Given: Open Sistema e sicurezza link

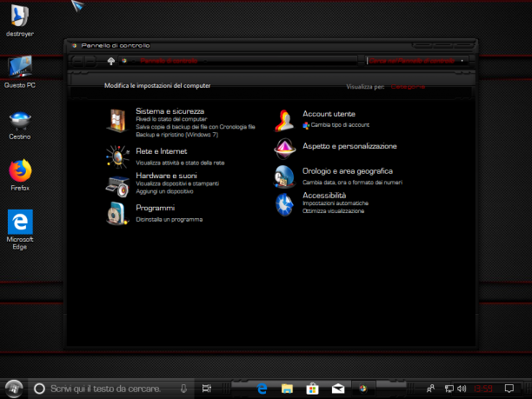Looking at the screenshot, I should point(170,111).
